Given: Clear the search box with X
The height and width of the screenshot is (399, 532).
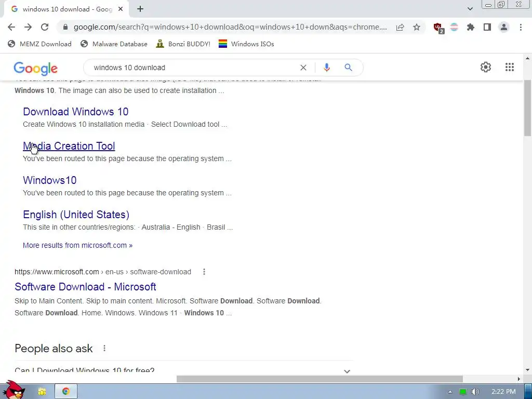Looking at the screenshot, I should 303,68.
